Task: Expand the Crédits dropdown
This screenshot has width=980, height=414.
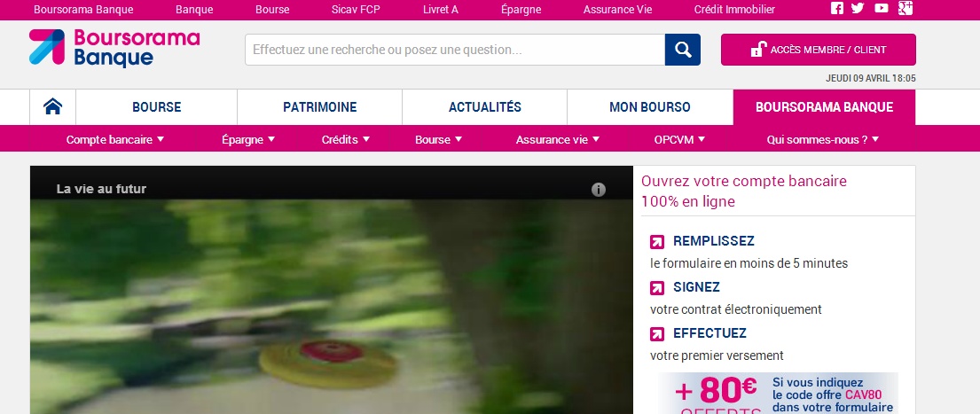Action: (346, 139)
